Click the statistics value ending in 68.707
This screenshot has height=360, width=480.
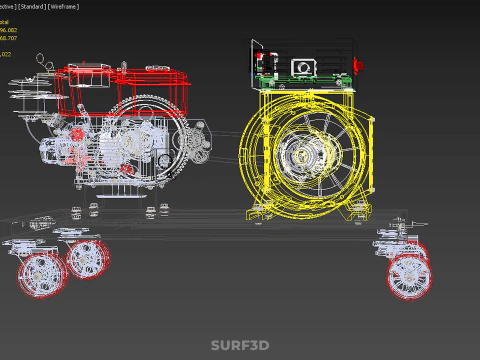(x=8, y=38)
